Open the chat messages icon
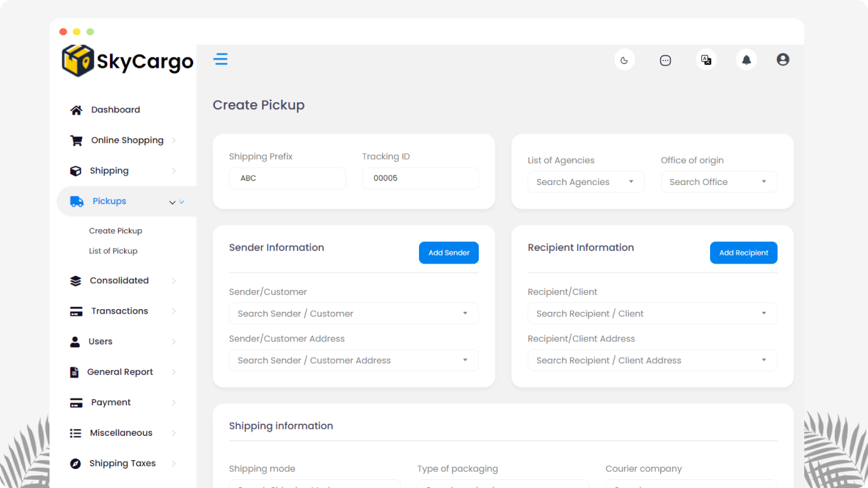This screenshot has height=488, width=868. (x=665, y=60)
